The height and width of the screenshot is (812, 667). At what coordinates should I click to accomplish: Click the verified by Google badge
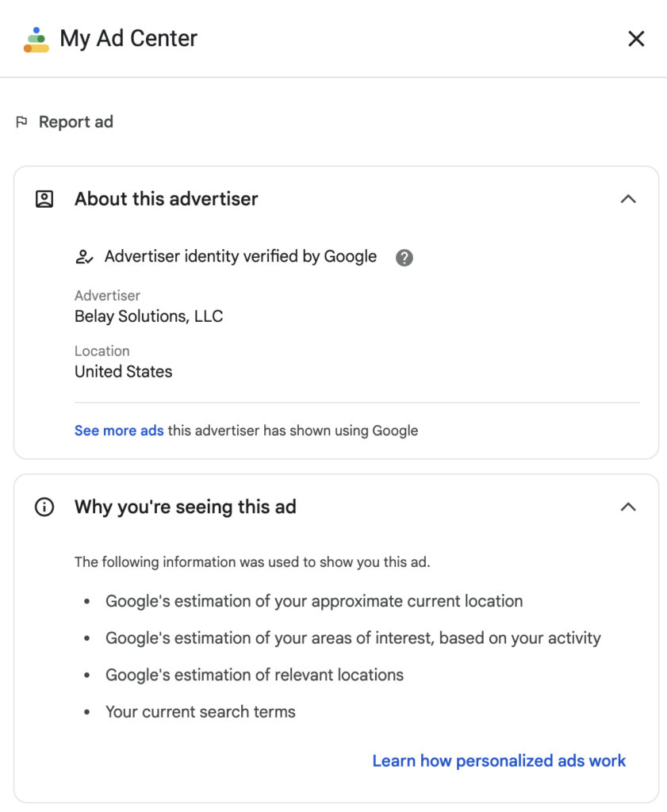240,256
